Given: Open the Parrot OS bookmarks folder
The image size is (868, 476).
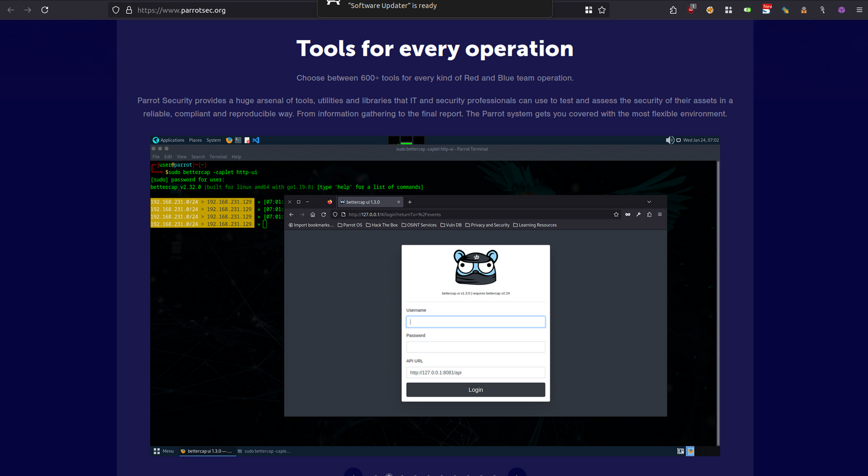Looking at the screenshot, I should coord(350,225).
